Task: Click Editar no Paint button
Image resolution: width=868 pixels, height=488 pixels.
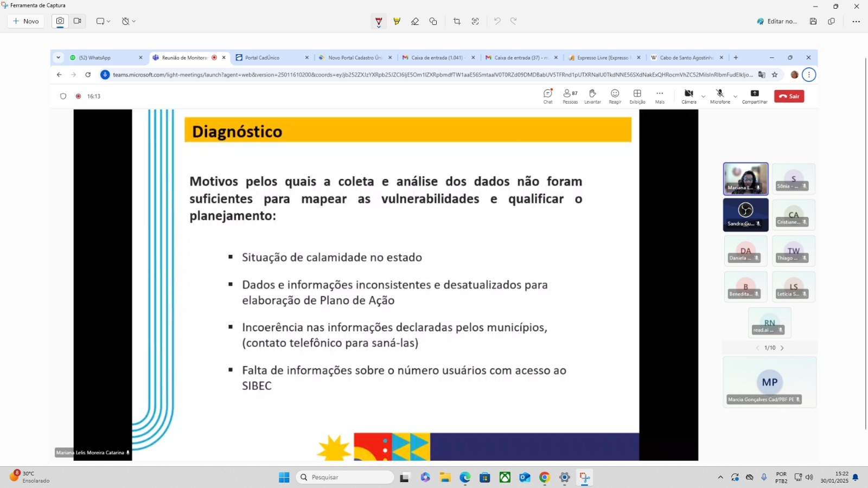Action: point(777,21)
